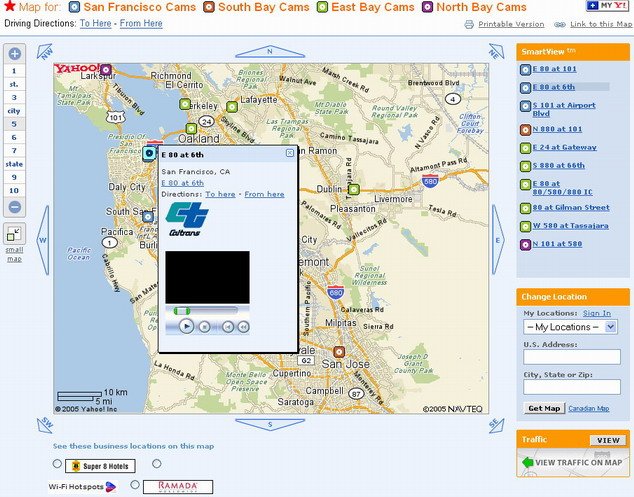Viewport: 634px width, 497px height.
Task: Zoom in with the plus button
Action: pyautogui.click(x=15, y=53)
